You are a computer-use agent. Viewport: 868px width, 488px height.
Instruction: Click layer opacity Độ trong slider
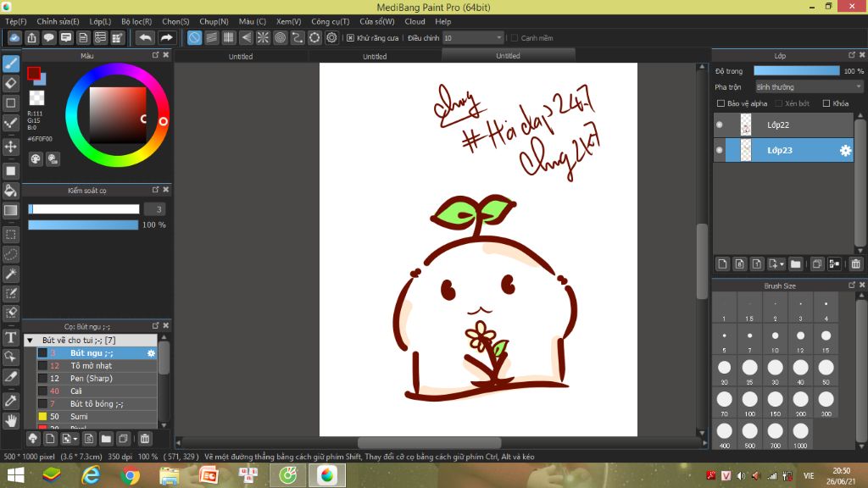click(x=797, y=71)
